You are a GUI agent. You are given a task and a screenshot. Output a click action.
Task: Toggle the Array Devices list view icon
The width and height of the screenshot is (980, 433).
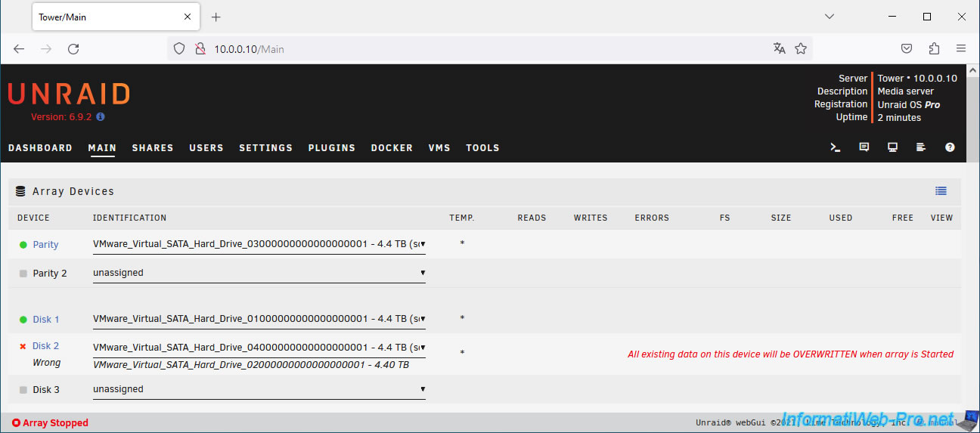[x=941, y=191]
